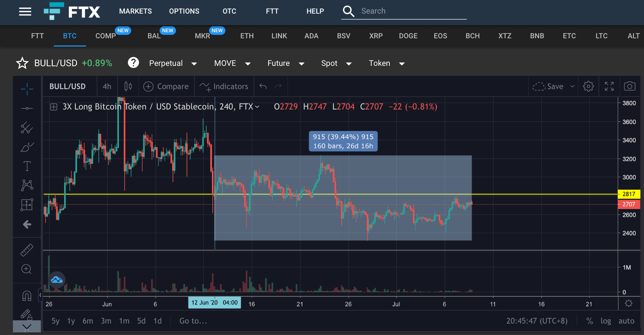Open chart settings gear
The width and height of the screenshot is (644, 335).
588,86
